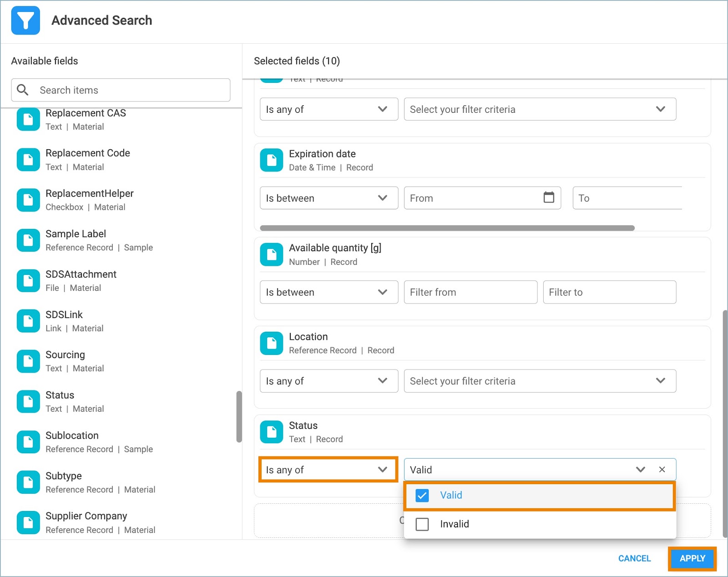Open the calendar picker in From field
The image size is (728, 577).
point(549,197)
